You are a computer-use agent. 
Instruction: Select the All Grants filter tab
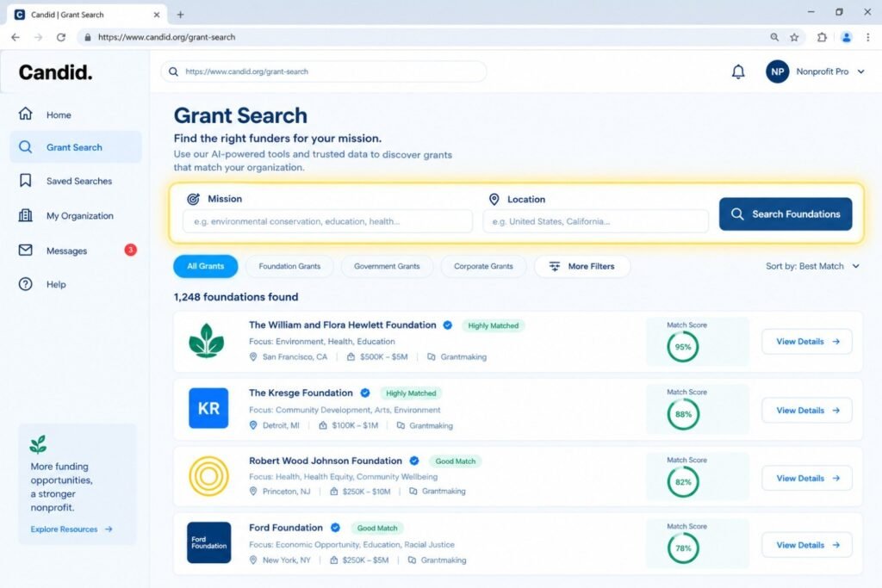205,267
